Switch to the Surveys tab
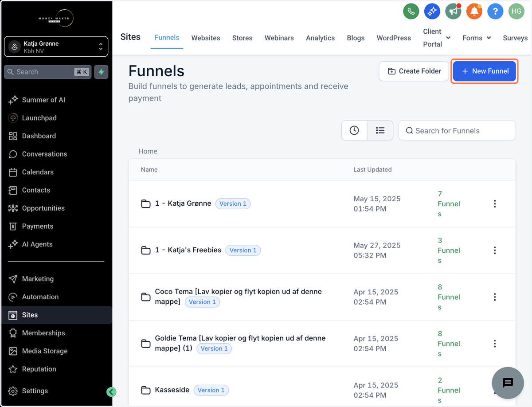This screenshot has width=532, height=407. [515, 38]
